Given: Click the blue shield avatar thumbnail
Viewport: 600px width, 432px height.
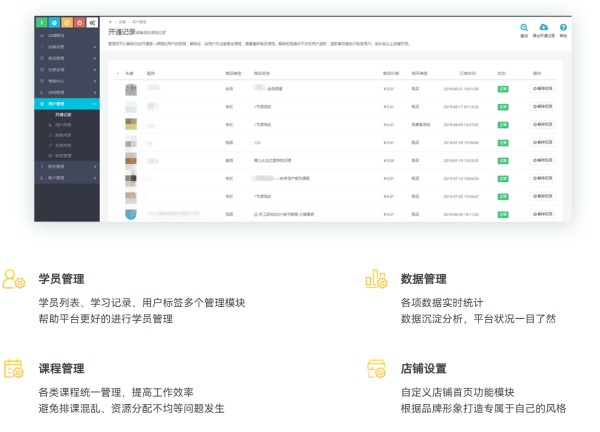Looking at the screenshot, I should click(131, 214).
